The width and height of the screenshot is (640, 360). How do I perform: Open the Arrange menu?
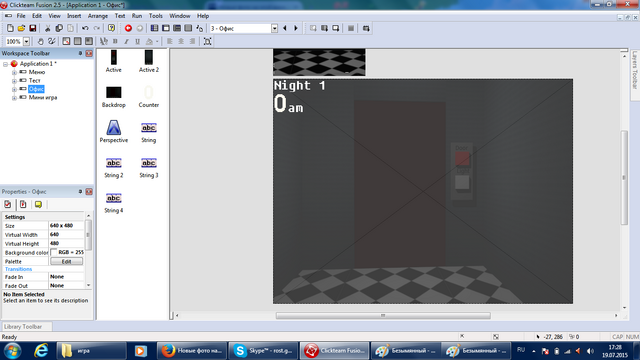98,16
